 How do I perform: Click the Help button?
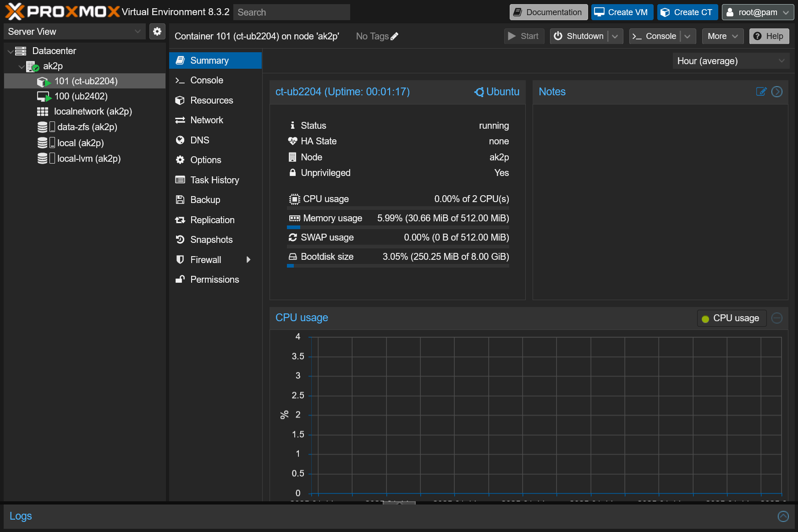click(x=769, y=36)
